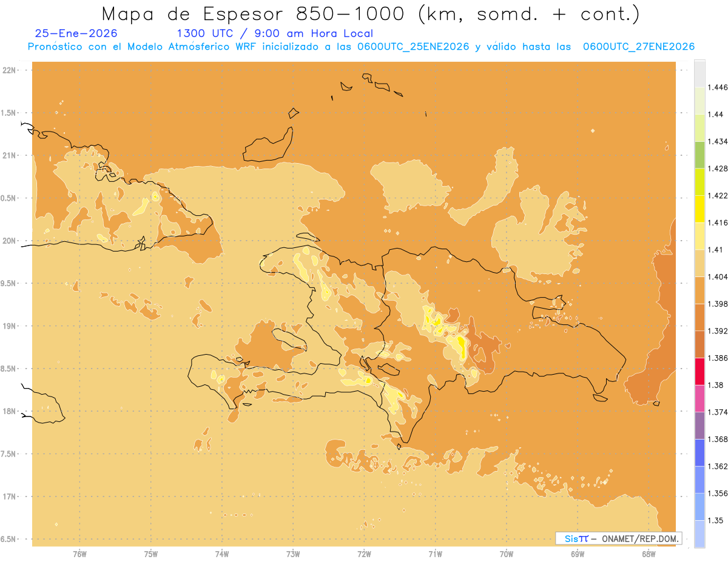Click the '75W' longitude axis label

[151, 554]
